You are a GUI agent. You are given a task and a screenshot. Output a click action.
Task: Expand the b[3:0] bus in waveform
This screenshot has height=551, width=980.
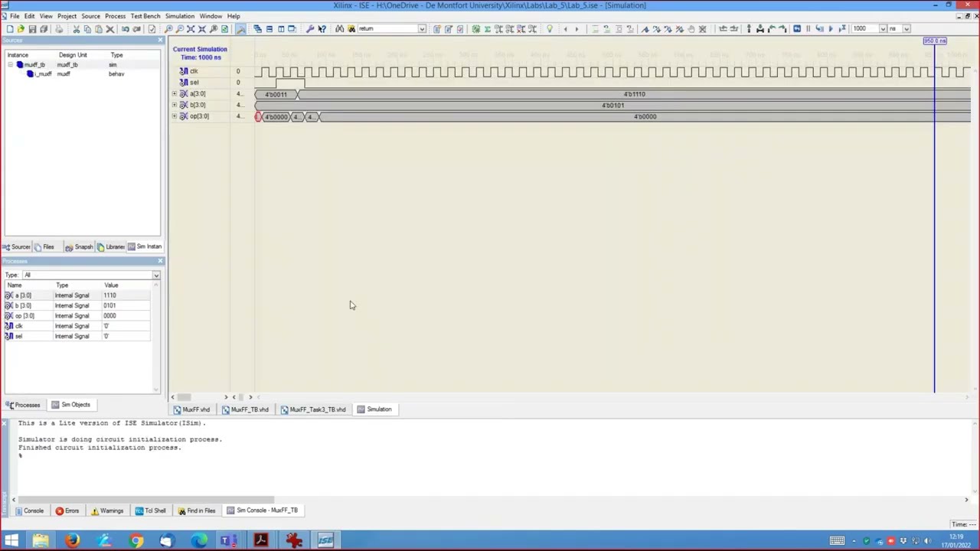tap(174, 105)
